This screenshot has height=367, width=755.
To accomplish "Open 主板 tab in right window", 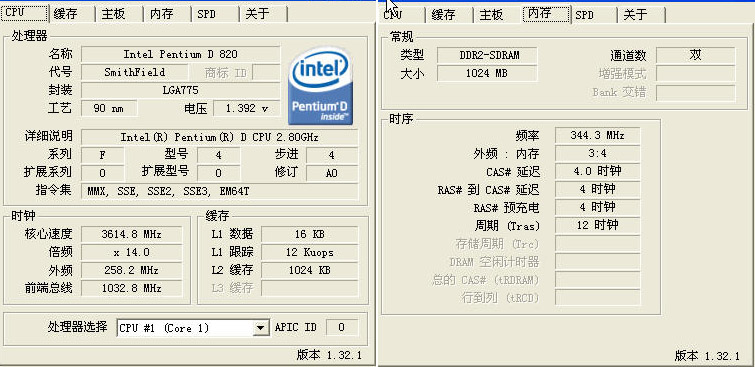I will click(x=497, y=15).
